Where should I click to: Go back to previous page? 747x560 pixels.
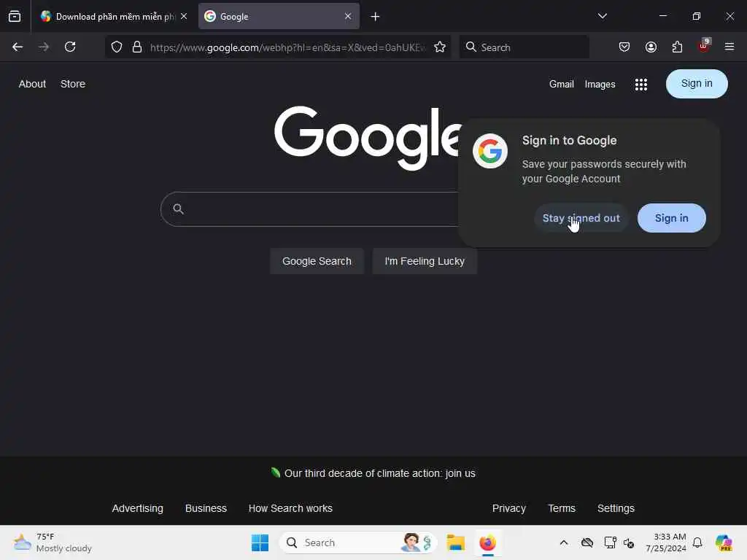point(18,47)
